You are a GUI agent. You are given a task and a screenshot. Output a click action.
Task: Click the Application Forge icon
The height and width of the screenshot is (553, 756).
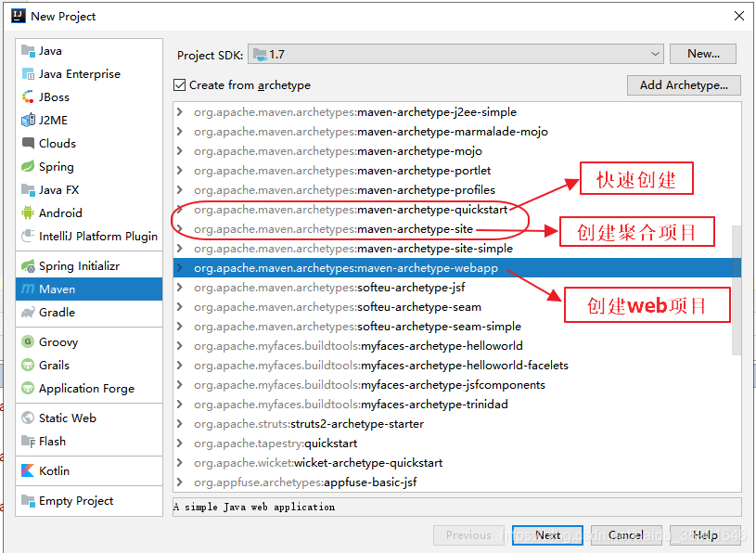[x=28, y=388]
